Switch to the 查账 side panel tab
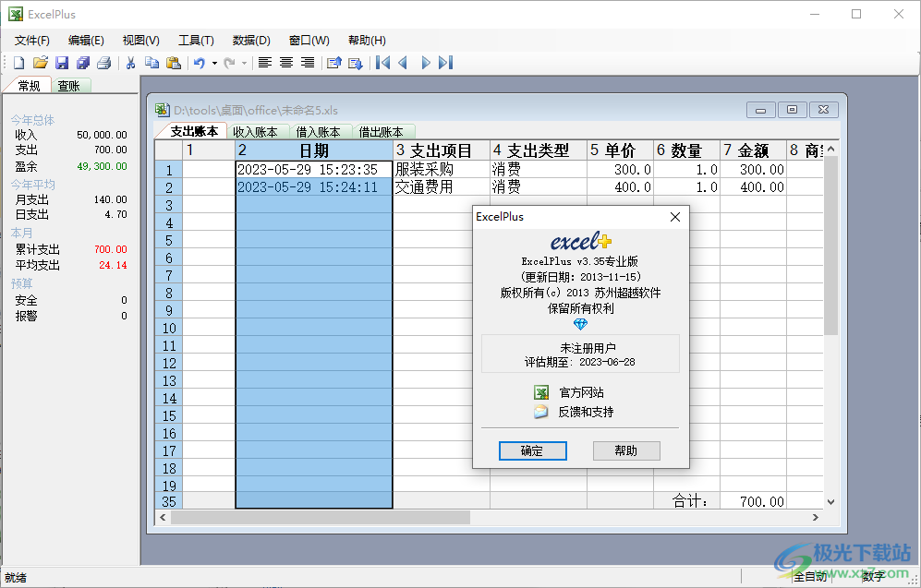921x588 pixels. (69, 86)
